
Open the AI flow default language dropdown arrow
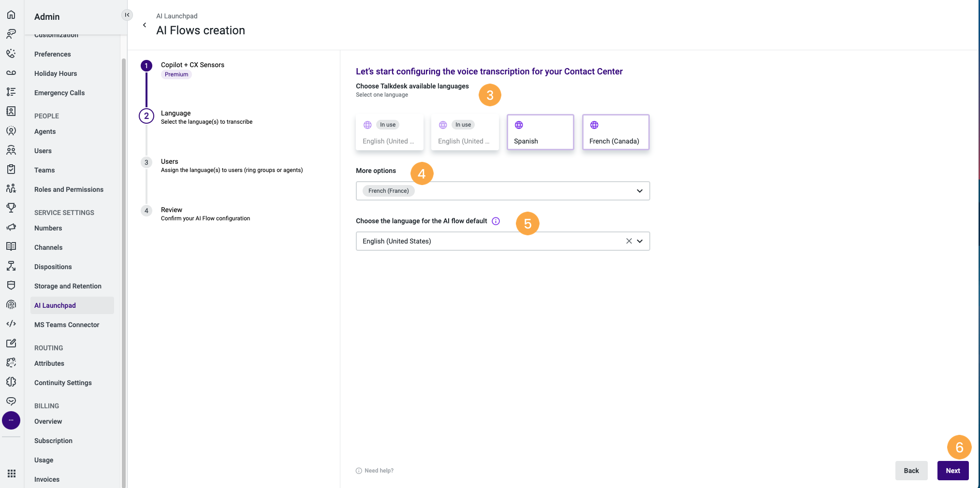click(x=640, y=241)
